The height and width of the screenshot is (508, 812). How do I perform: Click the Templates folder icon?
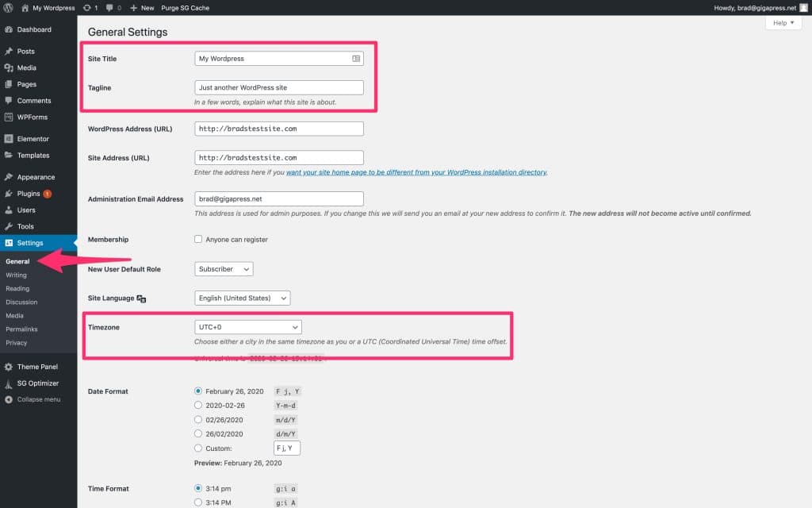(9, 155)
